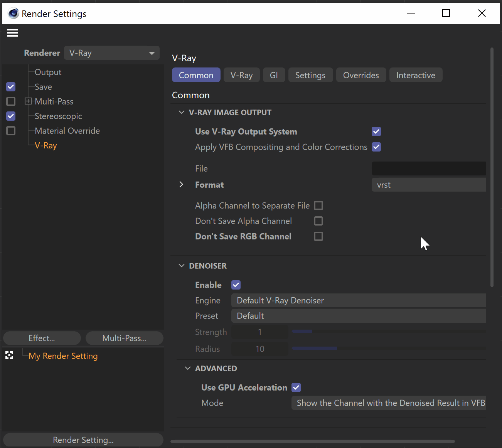Adjust the Strength slider
Viewport: 502px width, 448px height.
point(389,331)
